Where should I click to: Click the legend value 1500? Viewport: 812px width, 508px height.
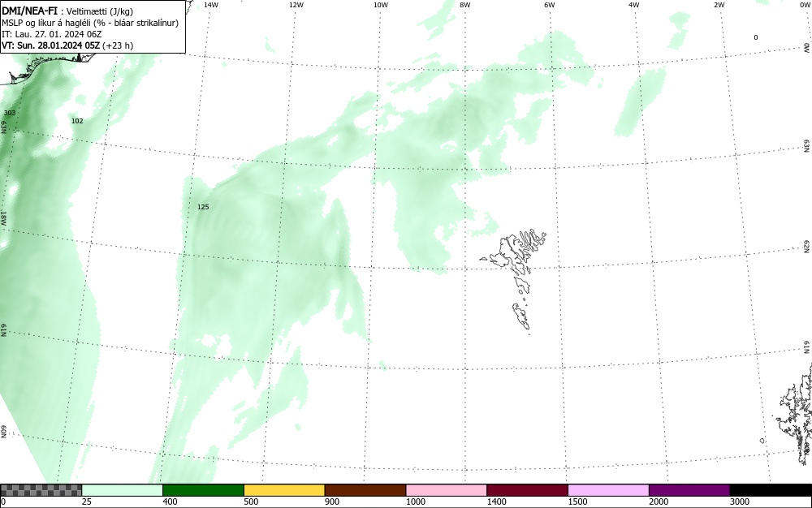click(x=577, y=502)
